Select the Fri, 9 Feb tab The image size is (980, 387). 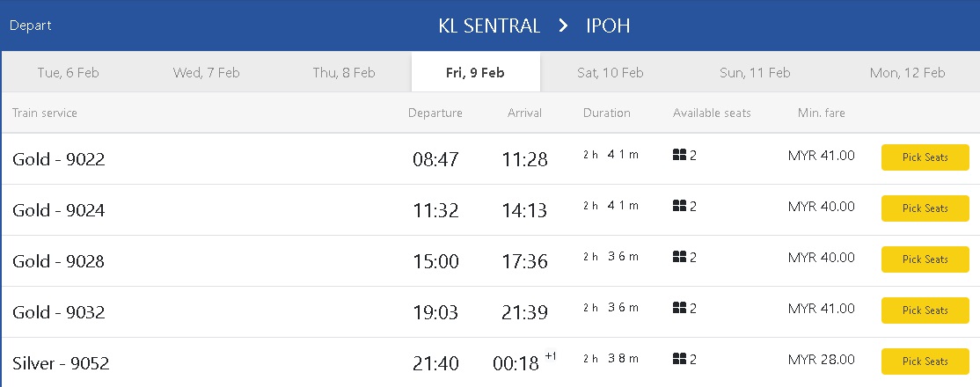tap(475, 73)
